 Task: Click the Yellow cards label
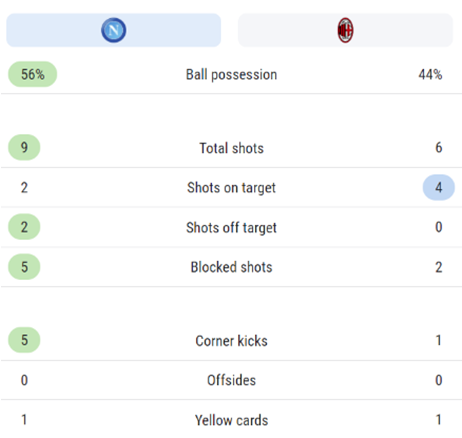pyautogui.click(x=231, y=420)
